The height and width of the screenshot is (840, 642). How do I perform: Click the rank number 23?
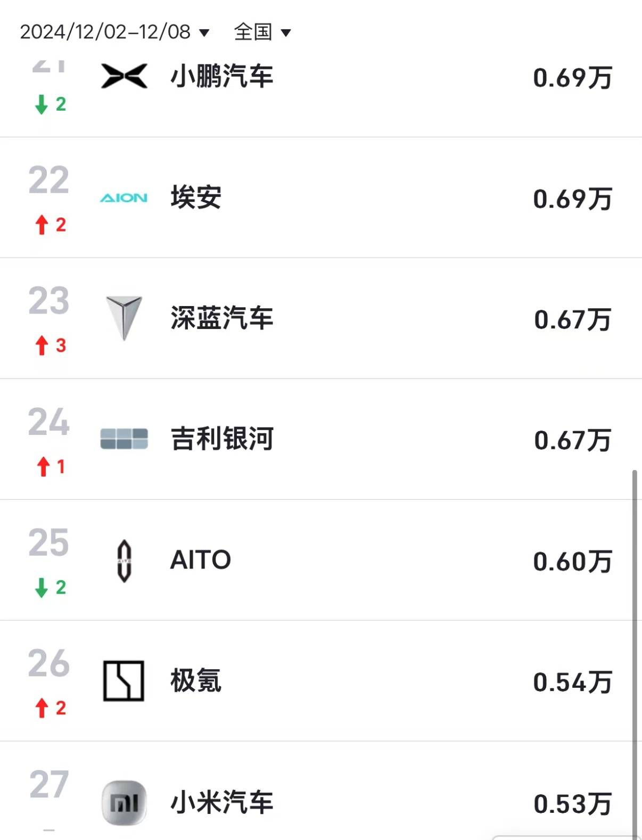tap(49, 301)
